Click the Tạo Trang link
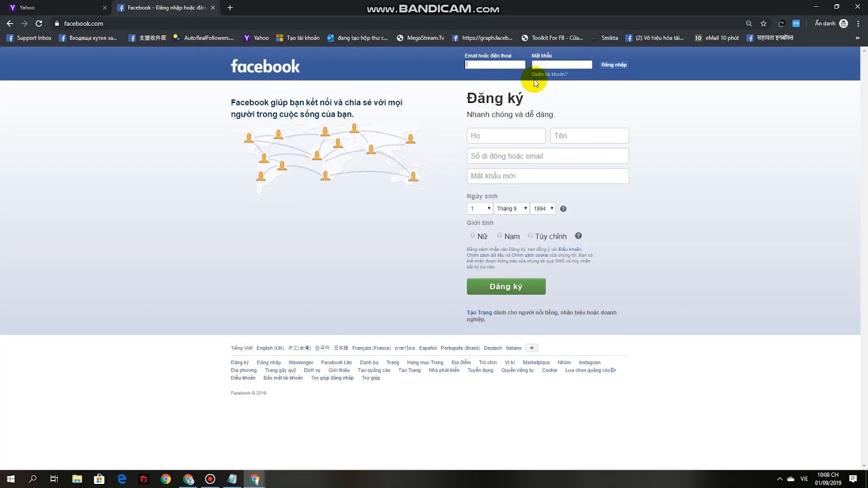 [479, 312]
